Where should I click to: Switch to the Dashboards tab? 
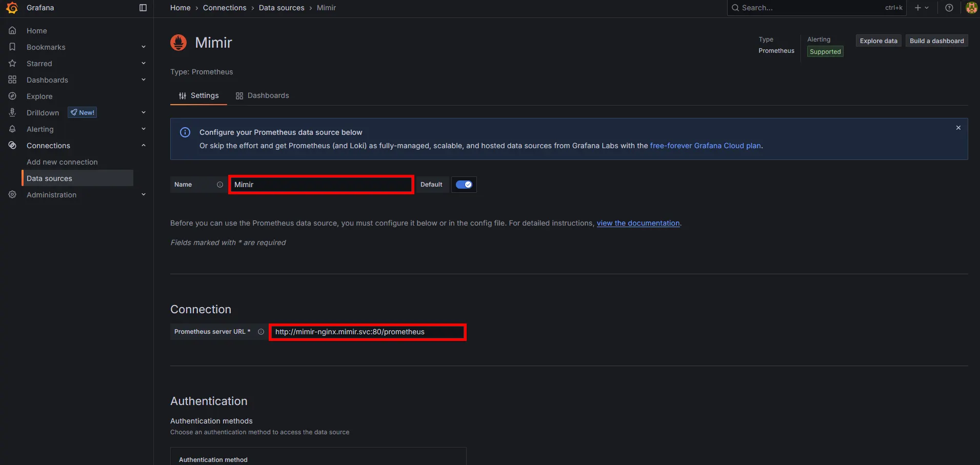262,96
